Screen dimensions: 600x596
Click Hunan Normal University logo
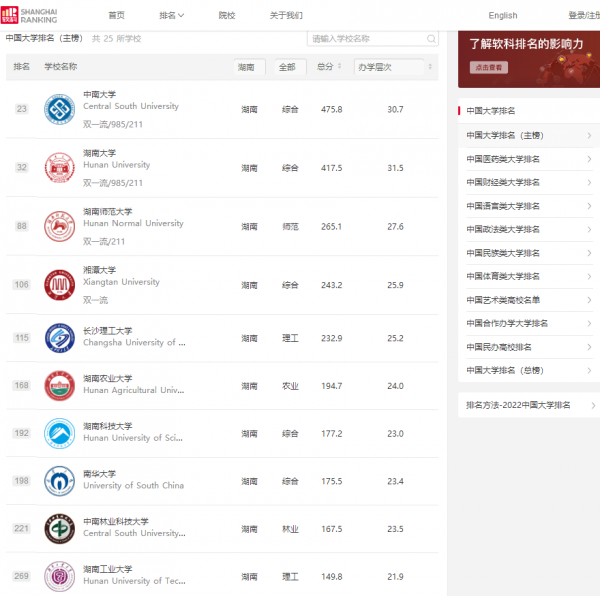[59, 226]
